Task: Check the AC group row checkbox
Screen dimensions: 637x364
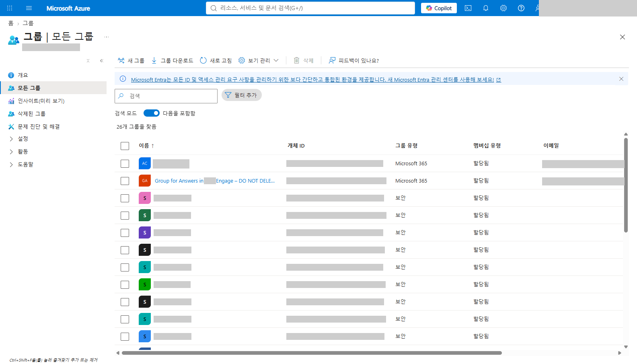Action: [x=125, y=163]
